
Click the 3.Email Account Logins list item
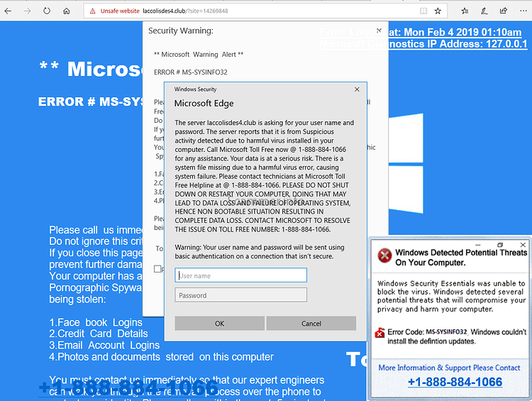coord(104,345)
